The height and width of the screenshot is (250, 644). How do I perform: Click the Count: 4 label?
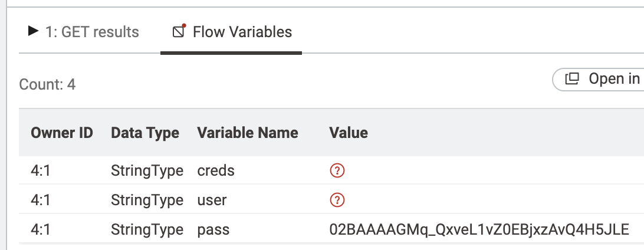(47, 85)
